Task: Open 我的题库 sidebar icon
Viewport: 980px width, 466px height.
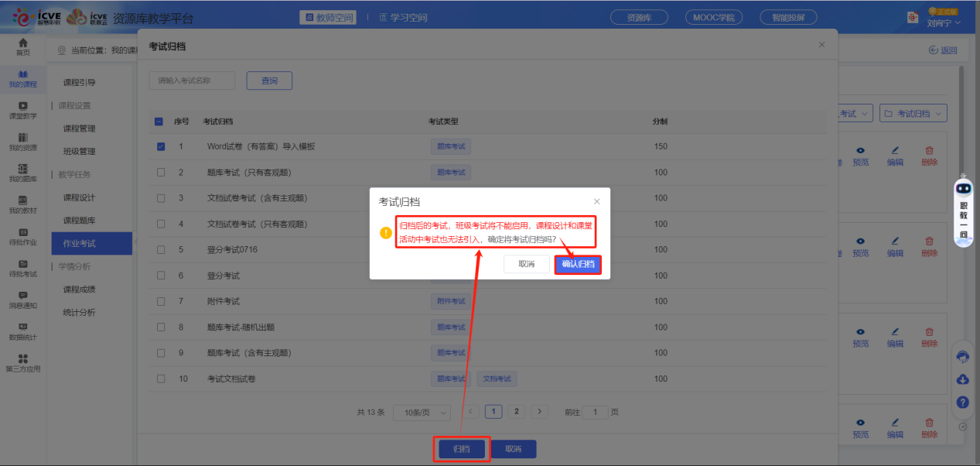Action: [22, 173]
